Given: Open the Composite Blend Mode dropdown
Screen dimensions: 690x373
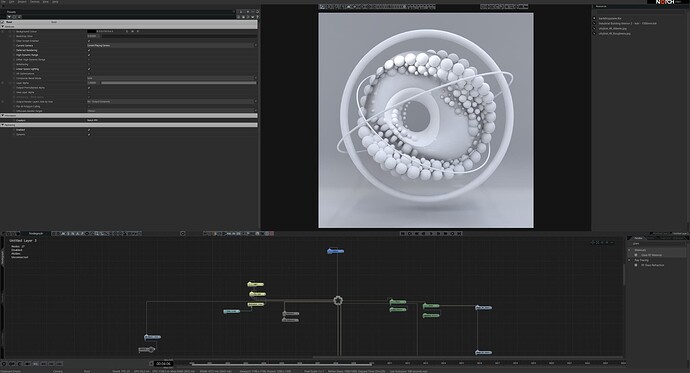Looking at the screenshot, I should 172,78.
